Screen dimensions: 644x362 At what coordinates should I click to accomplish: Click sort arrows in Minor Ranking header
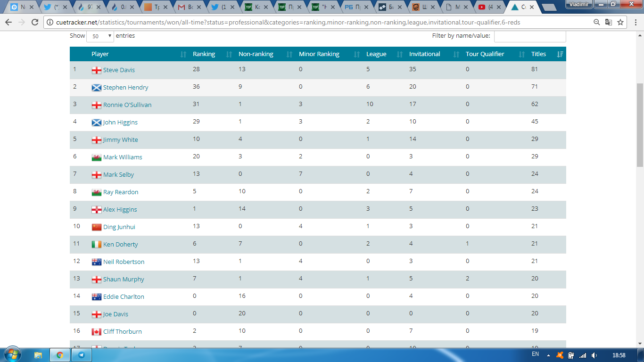point(357,54)
